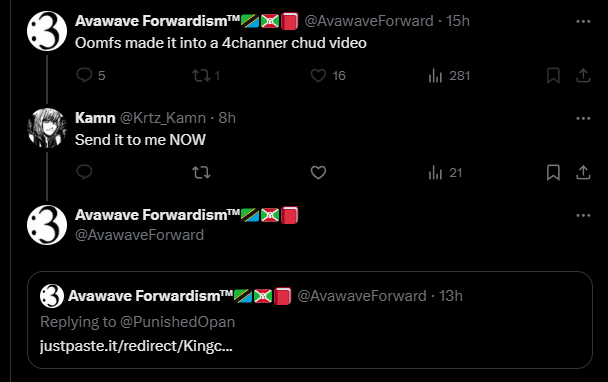Screen dimensions: 608x382
Task: Open more options on the third tweet
Action: coord(583,215)
